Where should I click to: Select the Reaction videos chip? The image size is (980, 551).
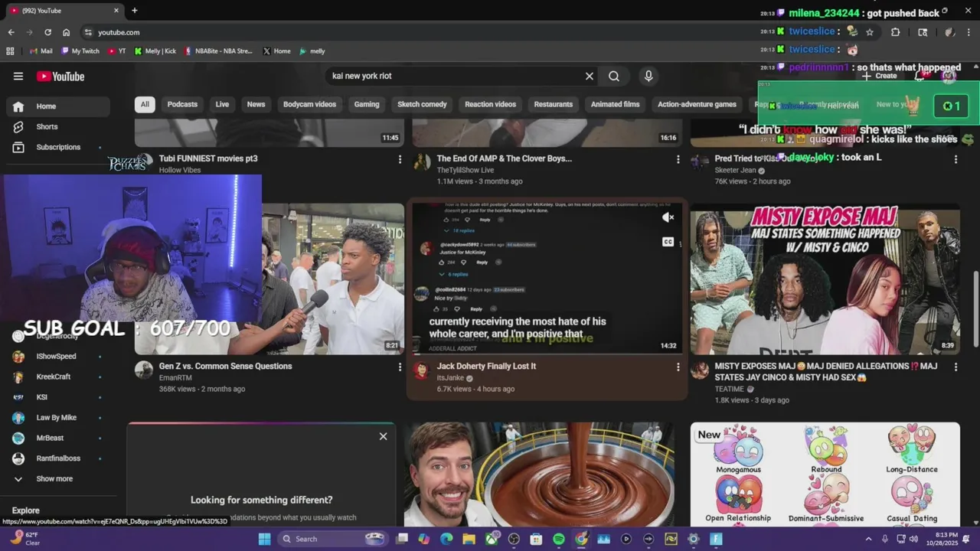490,104
